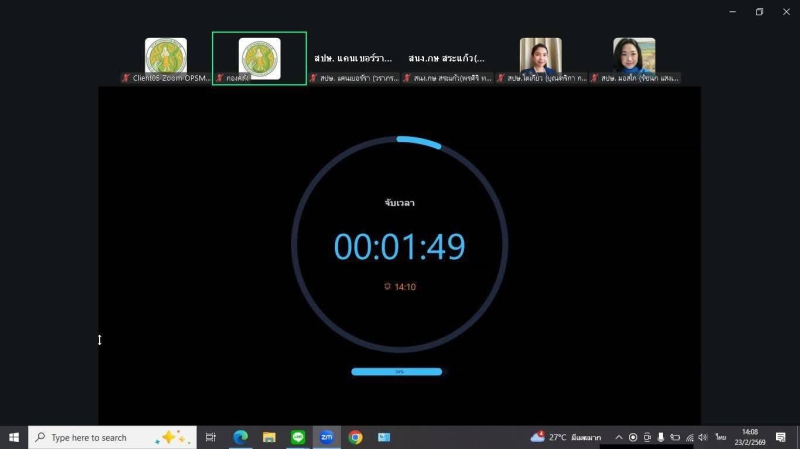Image resolution: width=800 pixels, height=449 pixels.
Task: Open Microsoft Edge from the taskbar
Action: pyautogui.click(x=240, y=437)
